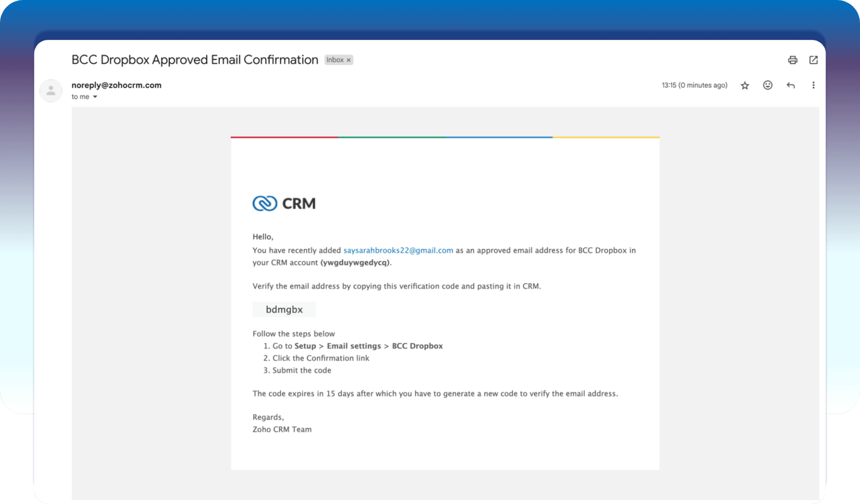Remove the Inbox label with its x
Screen dimensions: 860x504
[x=348, y=60]
